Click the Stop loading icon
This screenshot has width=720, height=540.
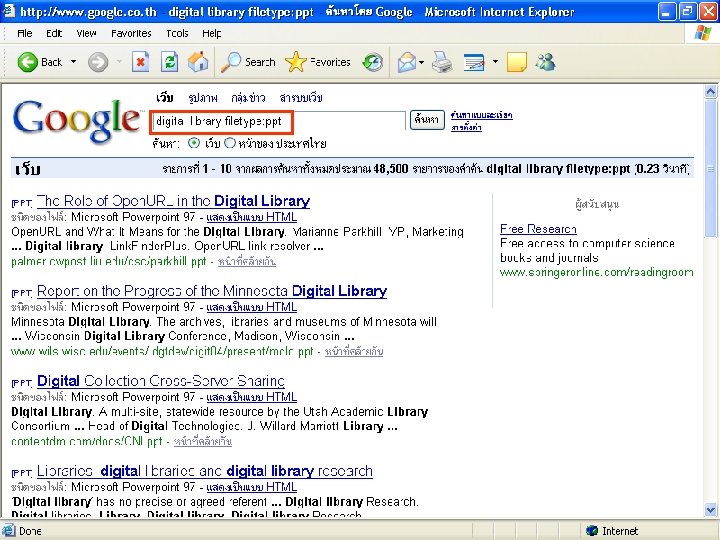point(141,62)
